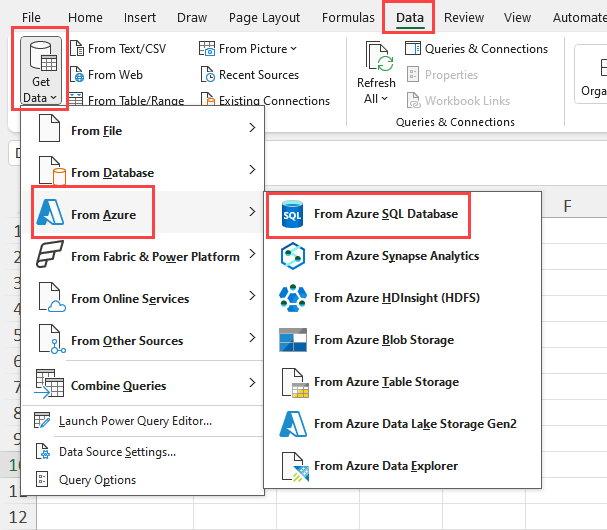The width and height of the screenshot is (607, 530).
Task: Choose From Azure Data Explorer text
Action: (x=386, y=466)
